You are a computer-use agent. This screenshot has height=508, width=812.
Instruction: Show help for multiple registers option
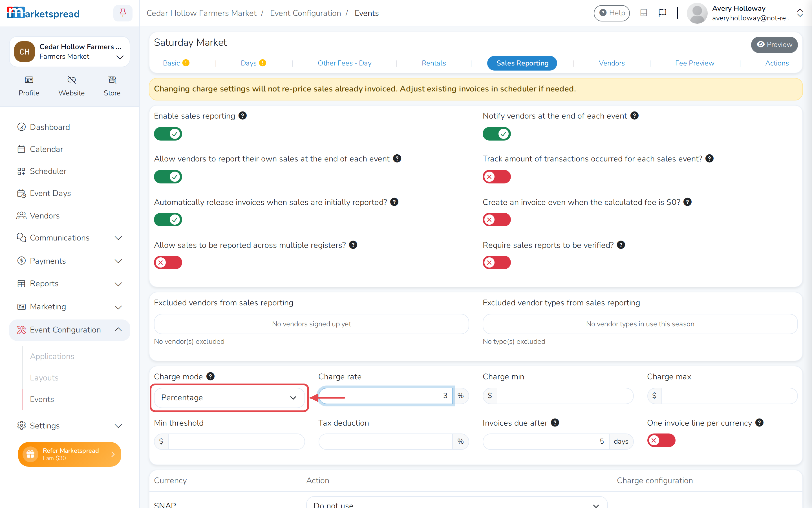tap(353, 245)
